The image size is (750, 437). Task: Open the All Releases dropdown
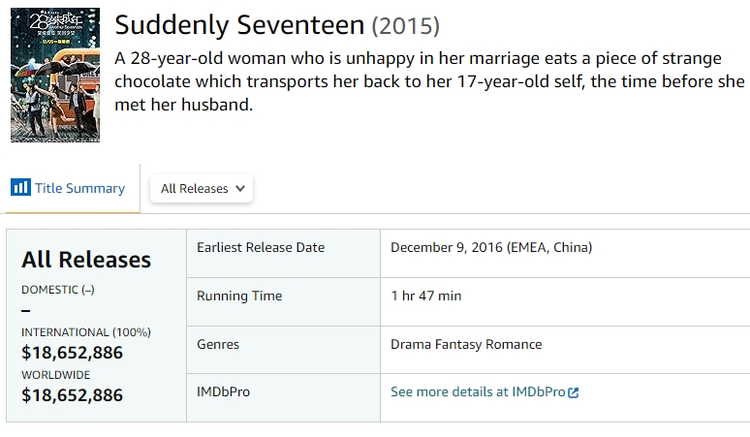pyautogui.click(x=200, y=188)
